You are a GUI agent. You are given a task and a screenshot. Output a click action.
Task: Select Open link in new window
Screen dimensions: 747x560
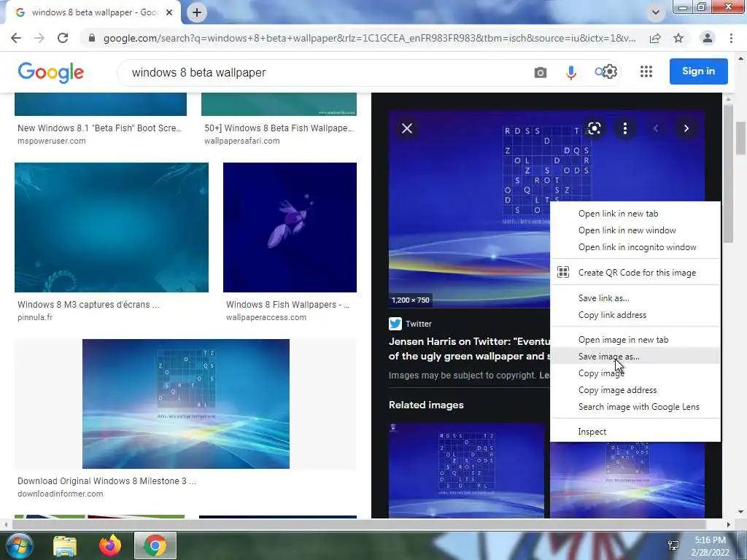pos(635,230)
